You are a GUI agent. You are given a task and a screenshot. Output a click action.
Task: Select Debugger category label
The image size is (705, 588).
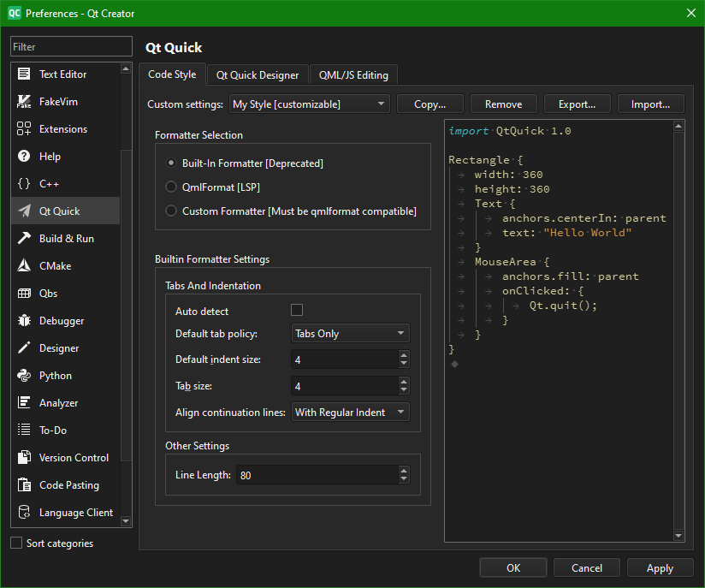point(62,321)
